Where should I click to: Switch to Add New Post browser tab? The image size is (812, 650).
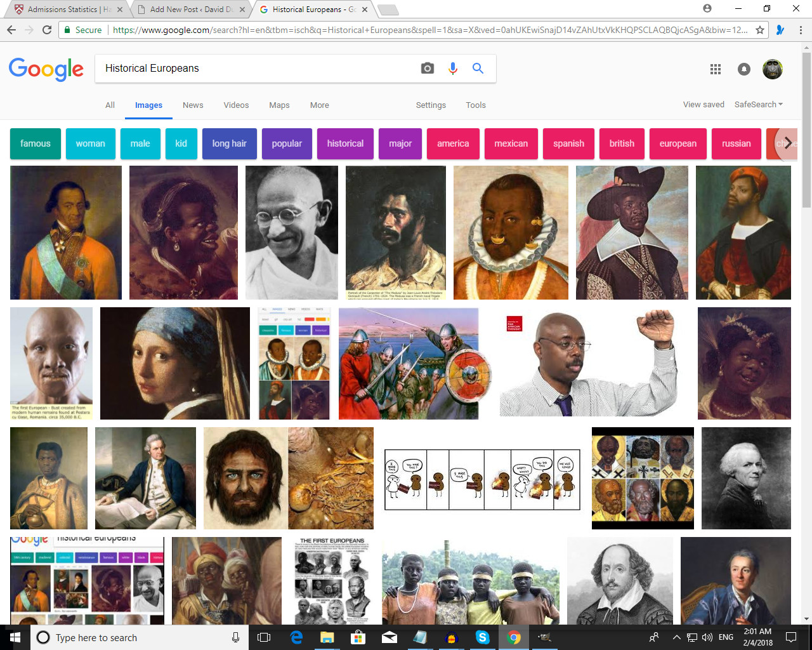click(190, 9)
